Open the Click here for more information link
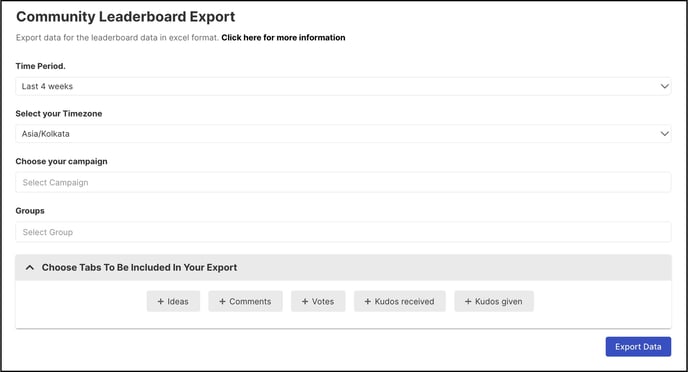Image resolution: width=688 pixels, height=372 pixels. [x=283, y=38]
